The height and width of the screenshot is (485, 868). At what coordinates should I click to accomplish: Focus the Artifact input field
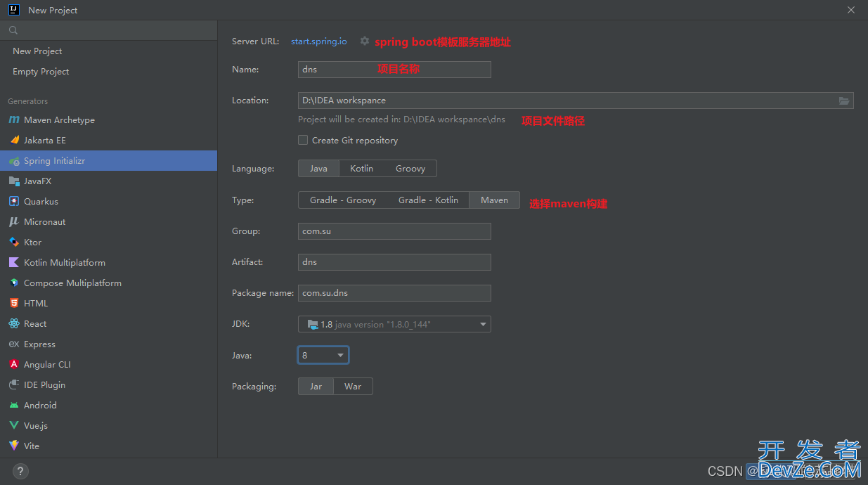tap(394, 262)
